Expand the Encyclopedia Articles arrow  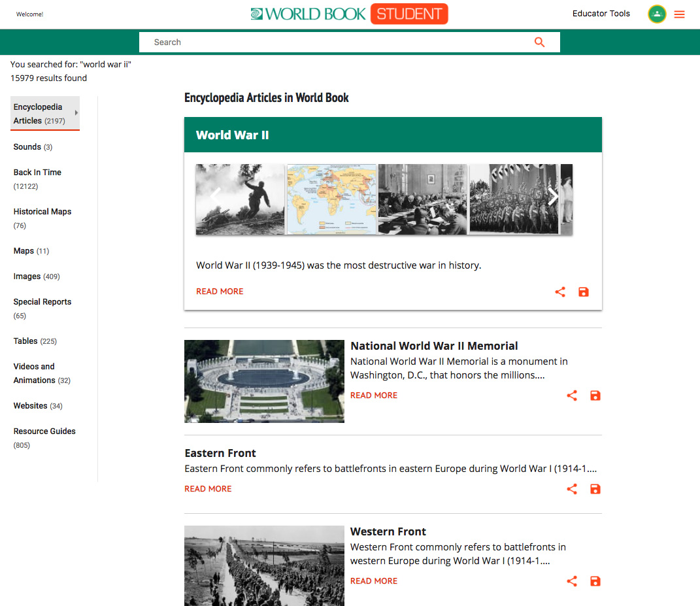click(76, 112)
